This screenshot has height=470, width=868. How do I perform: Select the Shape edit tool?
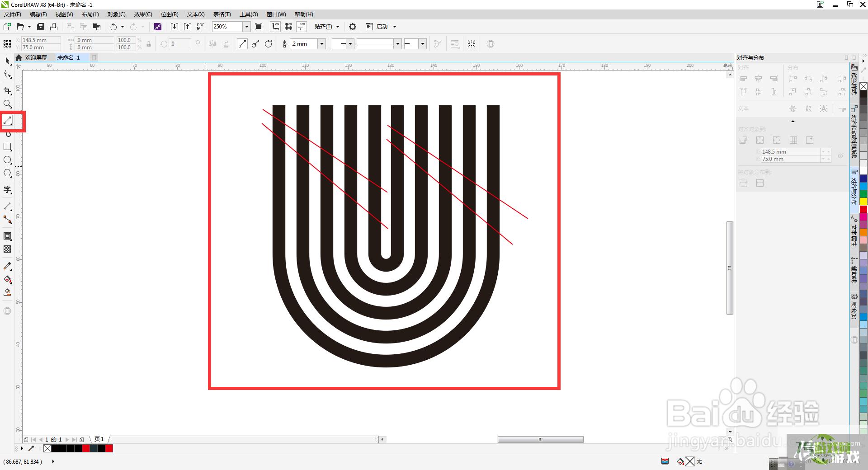point(8,75)
